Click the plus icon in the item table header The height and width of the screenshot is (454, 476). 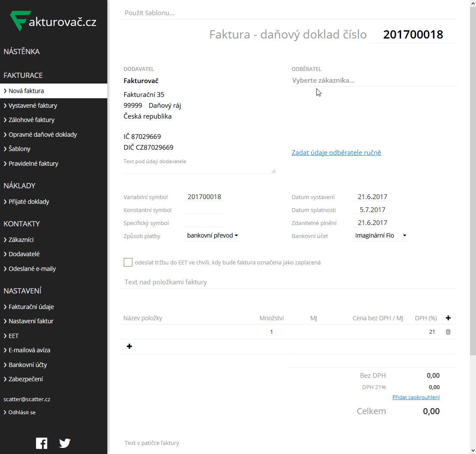448,318
